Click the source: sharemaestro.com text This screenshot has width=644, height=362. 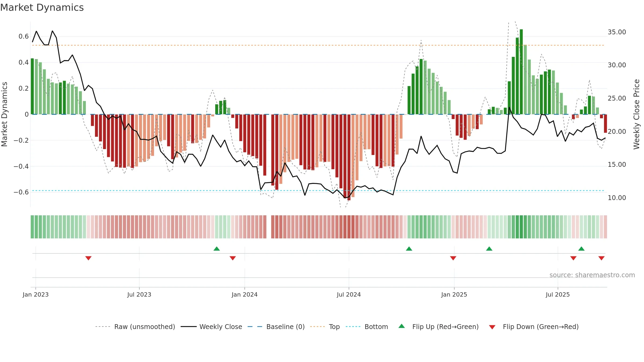click(x=592, y=275)
